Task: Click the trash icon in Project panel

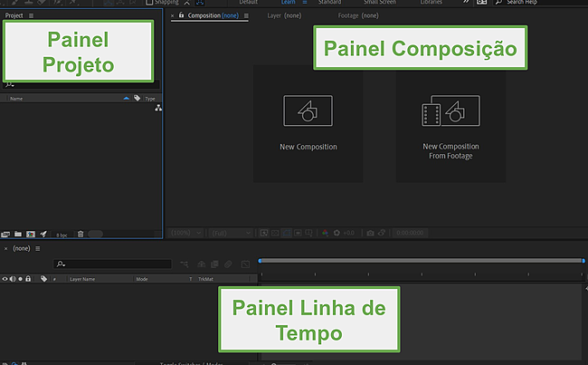Action: click(81, 234)
